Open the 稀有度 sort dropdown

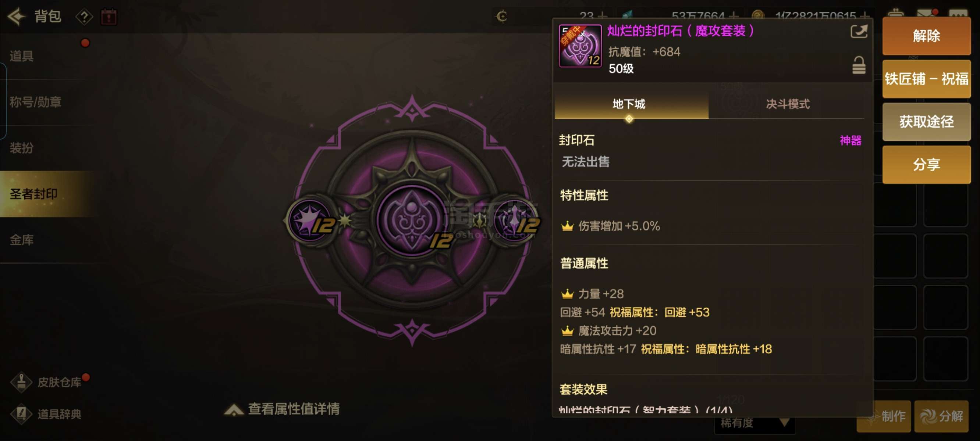tap(754, 423)
